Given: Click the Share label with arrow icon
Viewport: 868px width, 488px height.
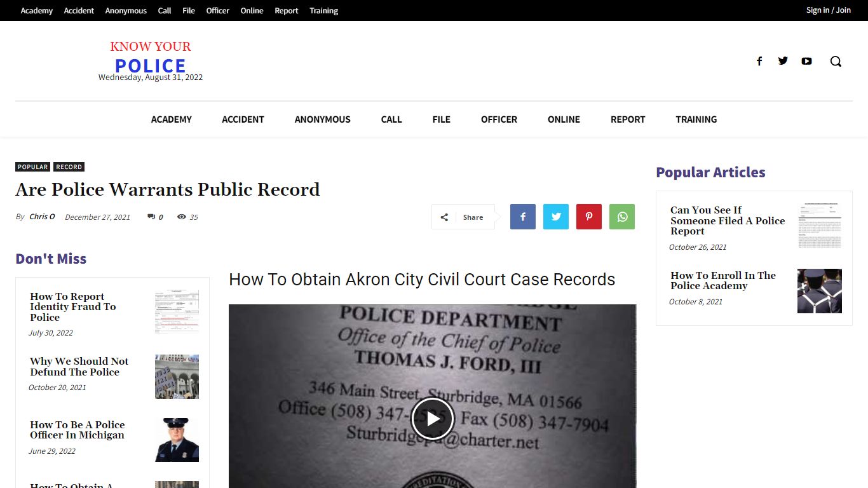Looking at the screenshot, I should point(463,217).
